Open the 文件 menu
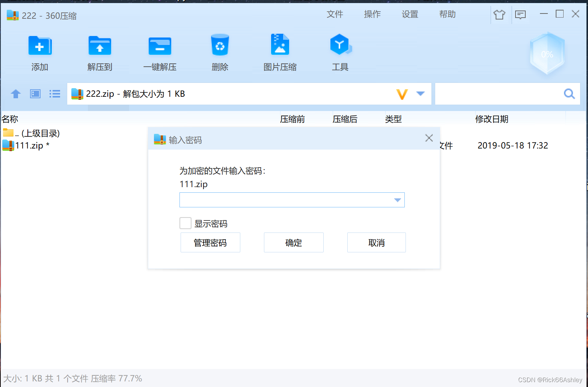This screenshot has width=588, height=387. (x=335, y=14)
